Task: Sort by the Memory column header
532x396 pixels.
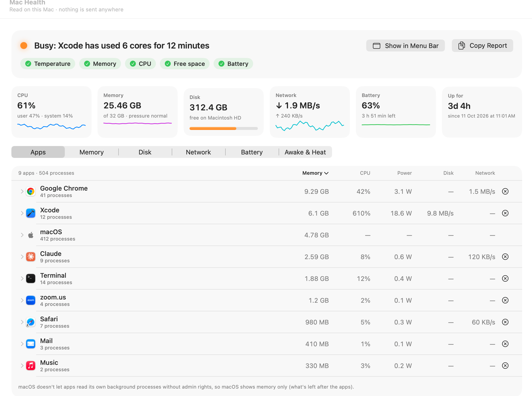Action: (x=315, y=173)
